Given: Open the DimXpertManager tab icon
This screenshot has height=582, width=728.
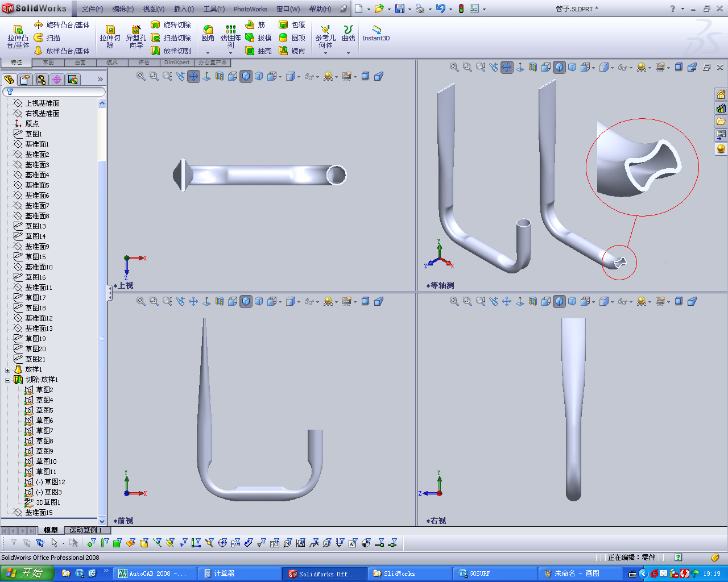Looking at the screenshot, I should [57, 80].
